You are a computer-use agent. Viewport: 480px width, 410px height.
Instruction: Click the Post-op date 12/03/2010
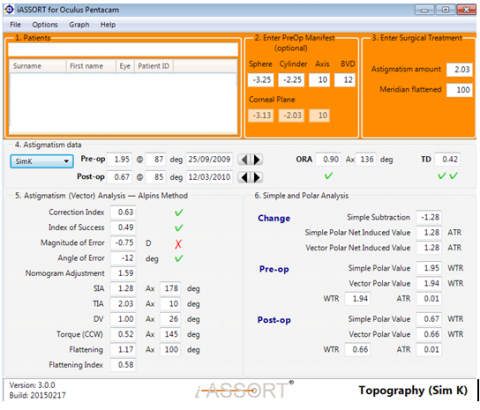tap(209, 177)
